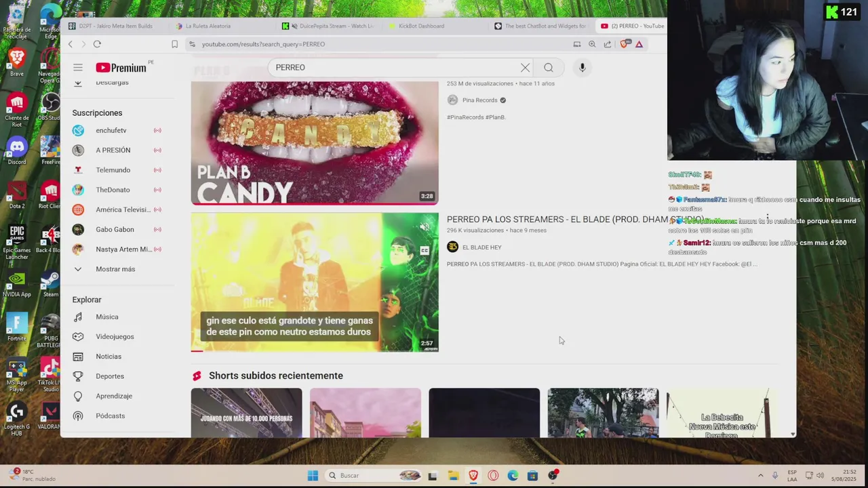The height and width of the screenshot is (488, 868).
Task: Open Pina Records channel link
Action: [x=479, y=100]
